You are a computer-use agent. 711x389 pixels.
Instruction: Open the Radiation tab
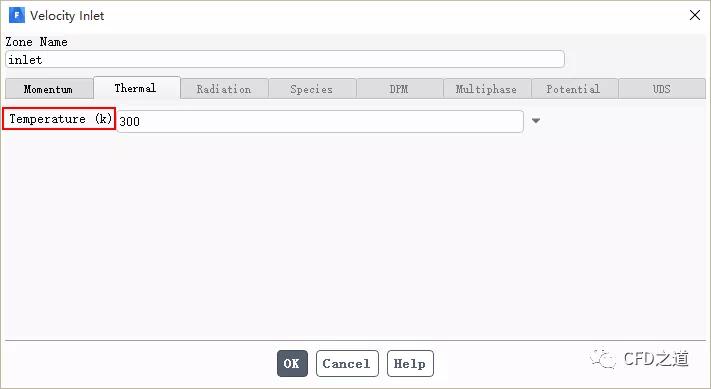point(224,89)
